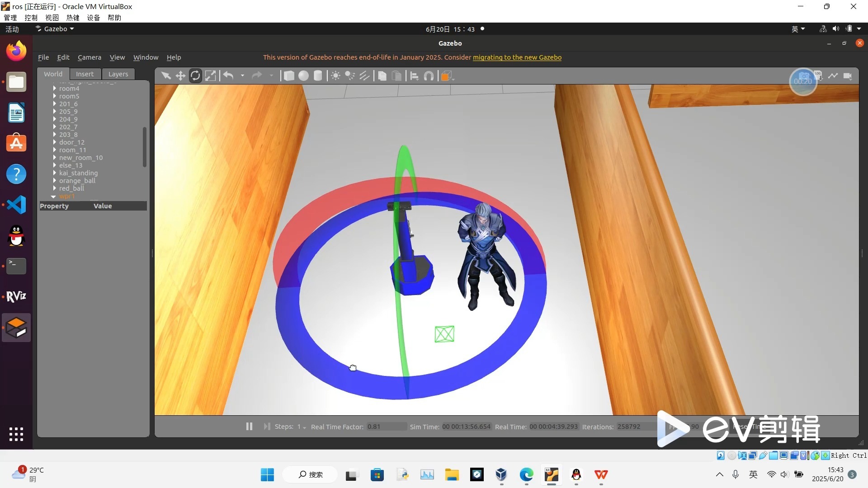Expand the 201_6 model entry
The image size is (868, 488).
coord(55,104)
